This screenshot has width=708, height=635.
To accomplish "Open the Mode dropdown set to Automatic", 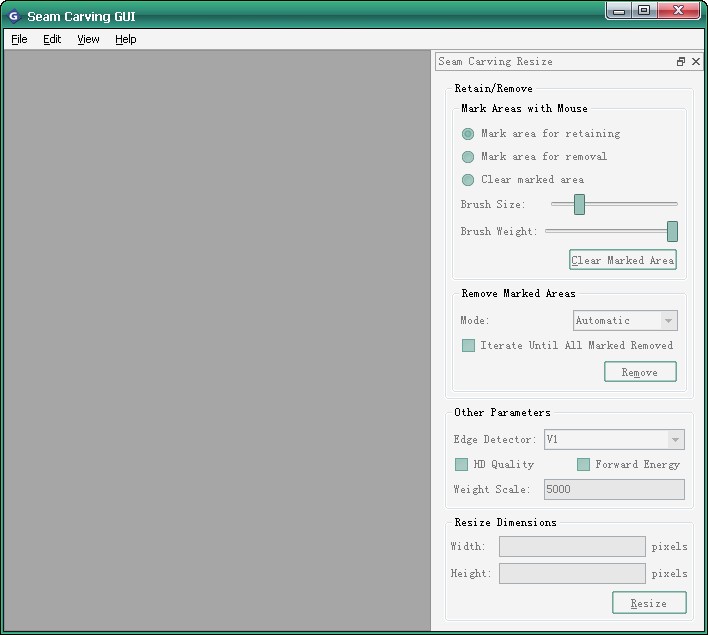I will [x=625, y=320].
